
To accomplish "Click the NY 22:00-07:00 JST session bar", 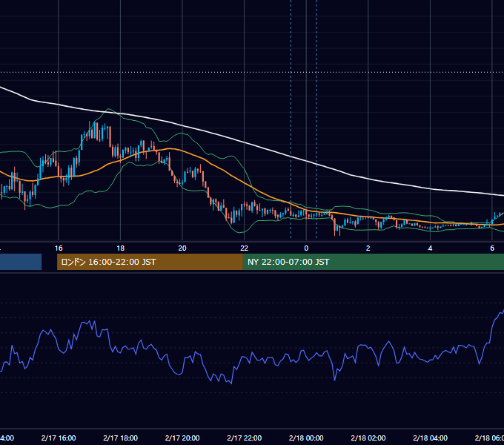I will click(x=373, y=262).
